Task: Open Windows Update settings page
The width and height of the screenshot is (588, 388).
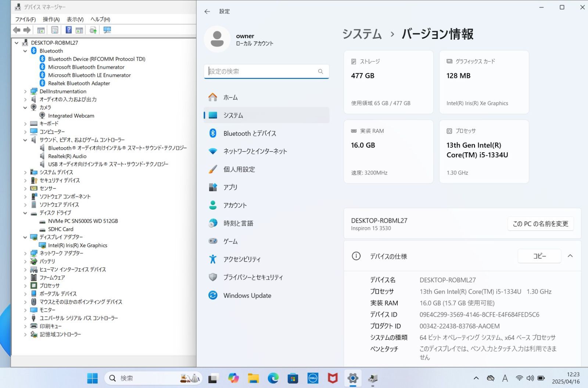Action: [x=266, y=295]
